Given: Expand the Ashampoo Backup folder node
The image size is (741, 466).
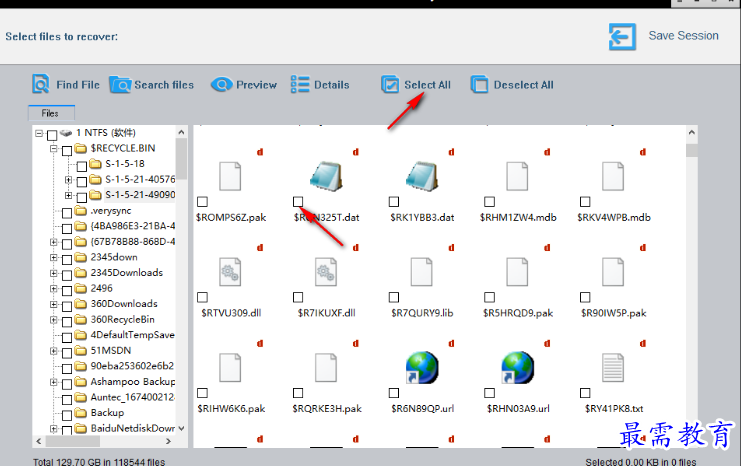Looking at the screenshot, I should (54, 382).
